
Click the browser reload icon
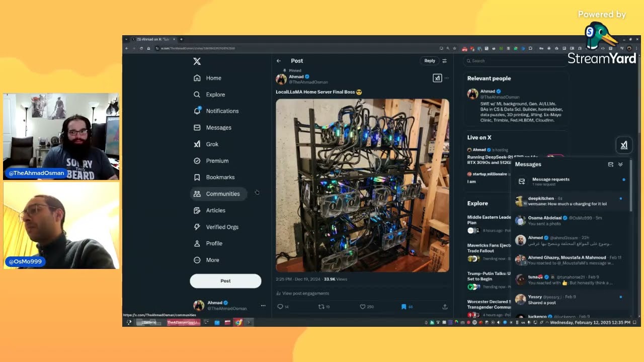[141, 48]
